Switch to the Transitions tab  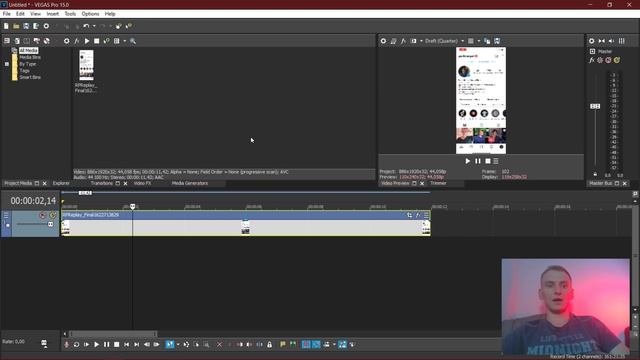102,183
